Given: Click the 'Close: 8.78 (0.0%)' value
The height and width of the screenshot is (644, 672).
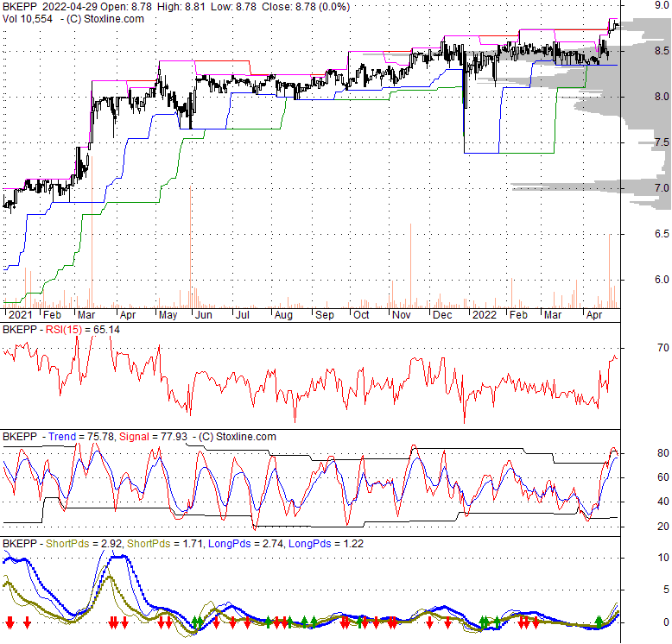Looking at the screenshot, I should coord(306,7).
